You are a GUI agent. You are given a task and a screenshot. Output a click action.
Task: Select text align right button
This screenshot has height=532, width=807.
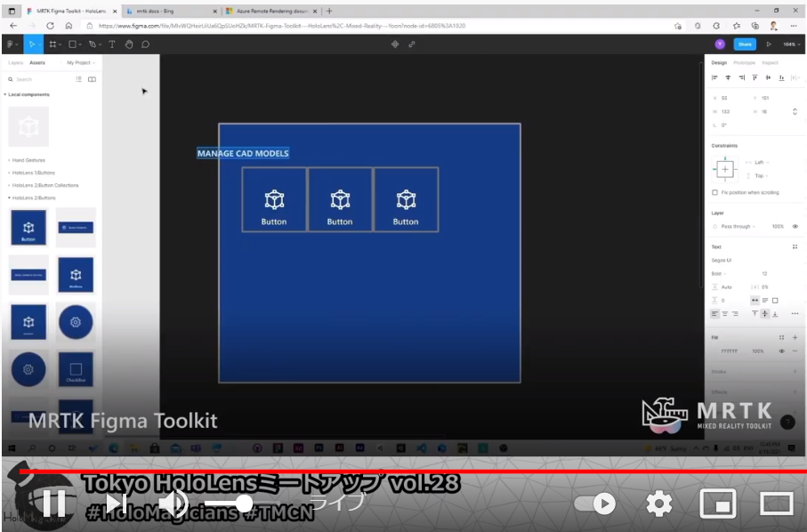[735, 314]
